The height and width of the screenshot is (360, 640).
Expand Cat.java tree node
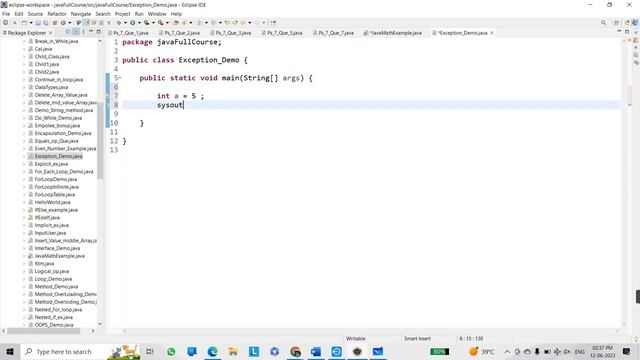[24, 49]
